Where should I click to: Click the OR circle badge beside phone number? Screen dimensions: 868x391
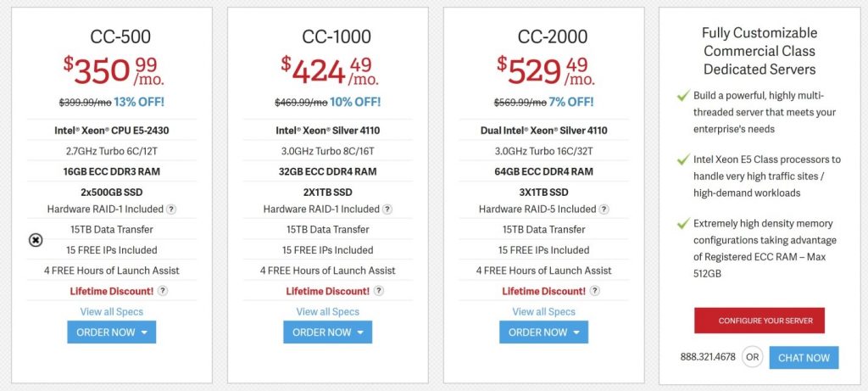pos(753,357)
